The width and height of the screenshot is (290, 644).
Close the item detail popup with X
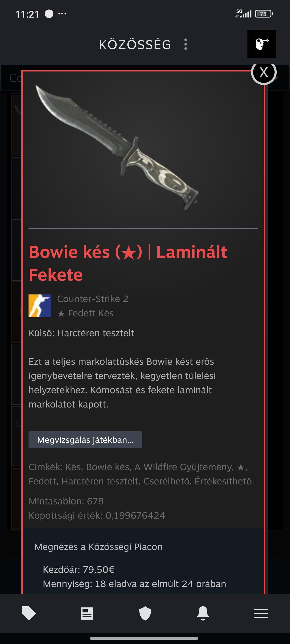[x=264, y=72]
